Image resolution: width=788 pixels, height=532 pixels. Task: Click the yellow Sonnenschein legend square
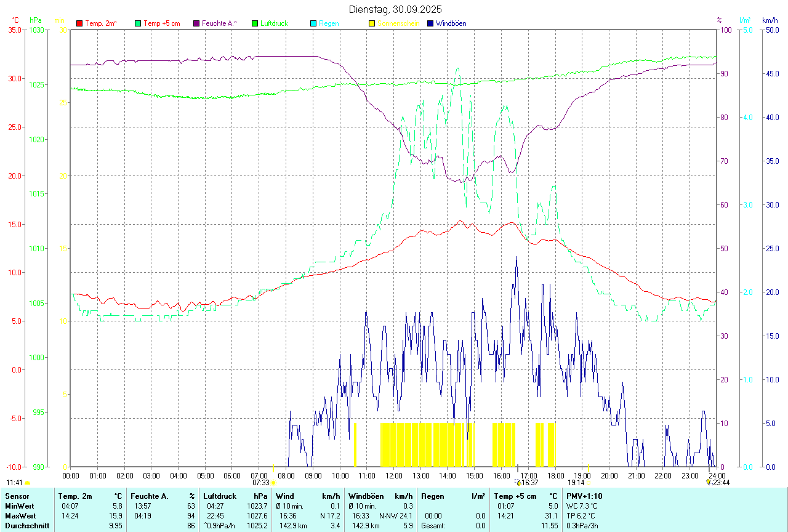click(372, 23)
